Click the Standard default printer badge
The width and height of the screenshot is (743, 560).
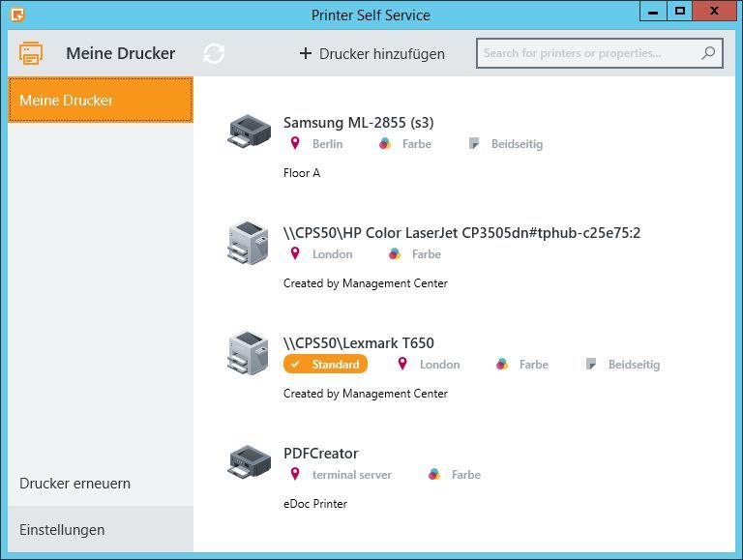[325, 364]
